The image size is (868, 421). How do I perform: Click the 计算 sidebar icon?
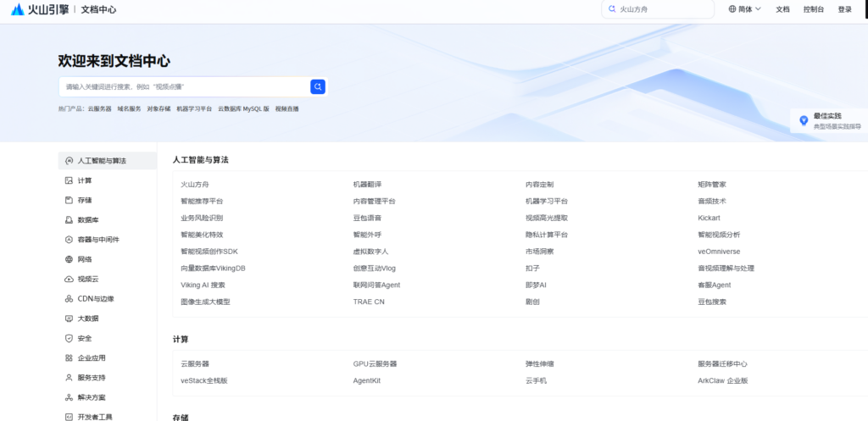click(69, 180)
